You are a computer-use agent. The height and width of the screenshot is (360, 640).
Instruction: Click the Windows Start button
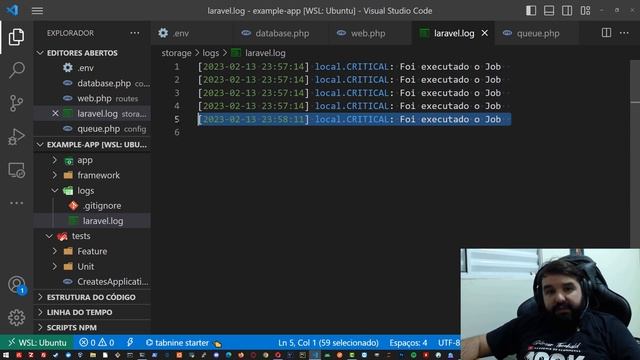[6, 355]
